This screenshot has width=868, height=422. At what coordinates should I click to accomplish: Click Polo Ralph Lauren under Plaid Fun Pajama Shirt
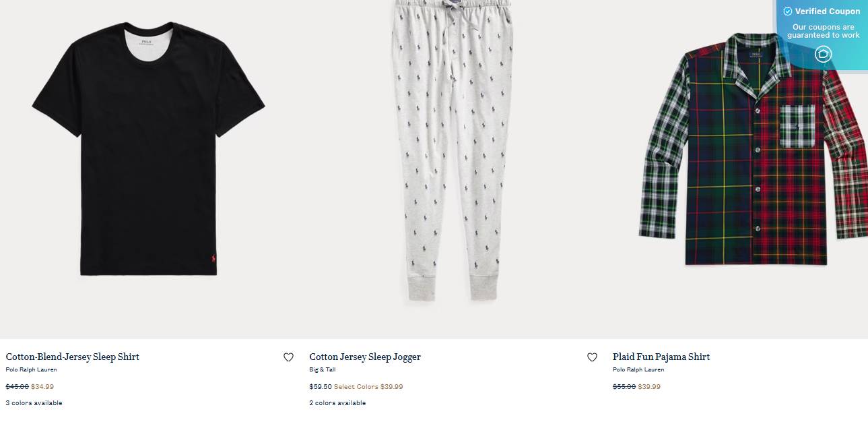[x=638, y=369]
